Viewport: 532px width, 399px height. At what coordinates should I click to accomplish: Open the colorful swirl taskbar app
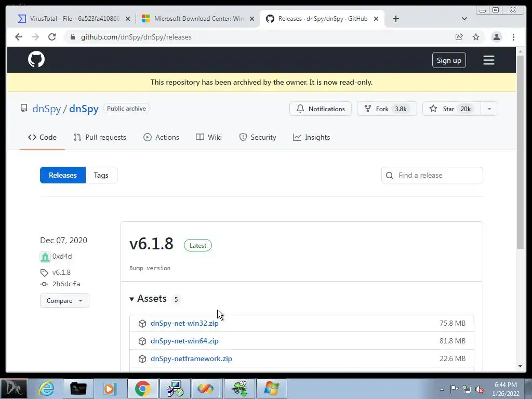coord(206,389)
